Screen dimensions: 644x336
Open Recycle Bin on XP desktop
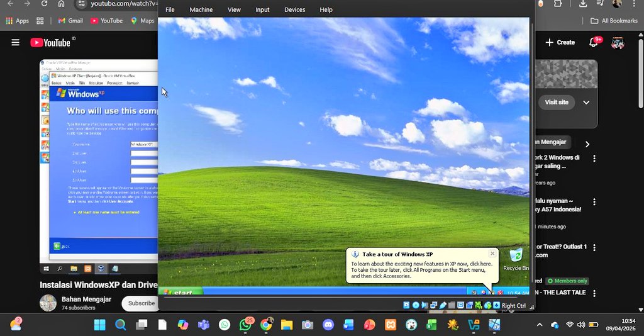point(516,260)
